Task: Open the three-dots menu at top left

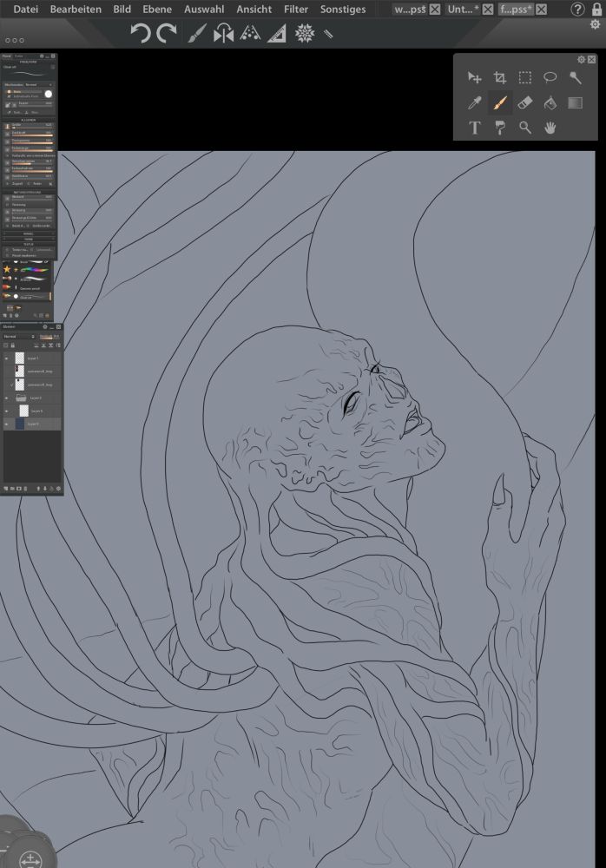Action: click(x=15, y=41)
